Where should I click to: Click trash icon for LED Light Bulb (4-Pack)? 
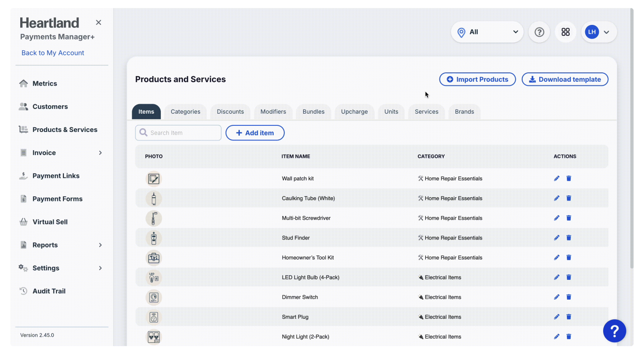[569, 278]
